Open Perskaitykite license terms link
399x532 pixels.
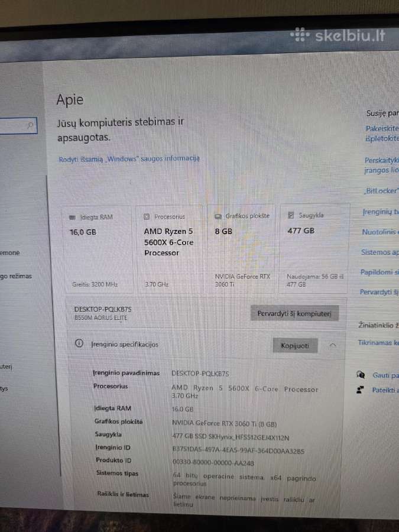click(x=381, y=165)
